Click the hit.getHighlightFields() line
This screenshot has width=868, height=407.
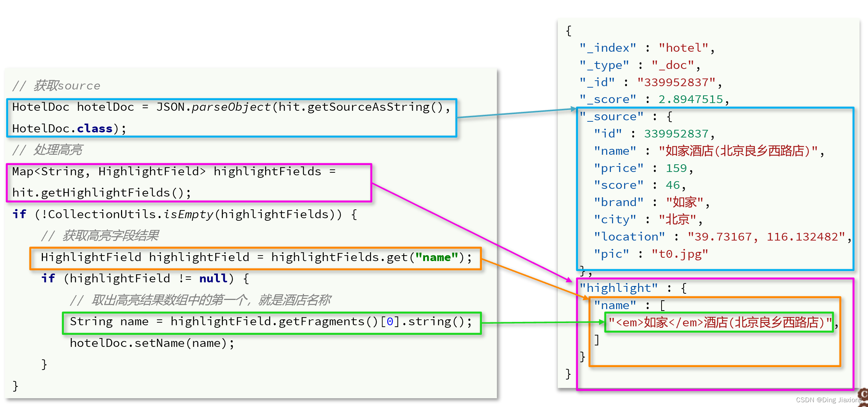click(101, 193)
